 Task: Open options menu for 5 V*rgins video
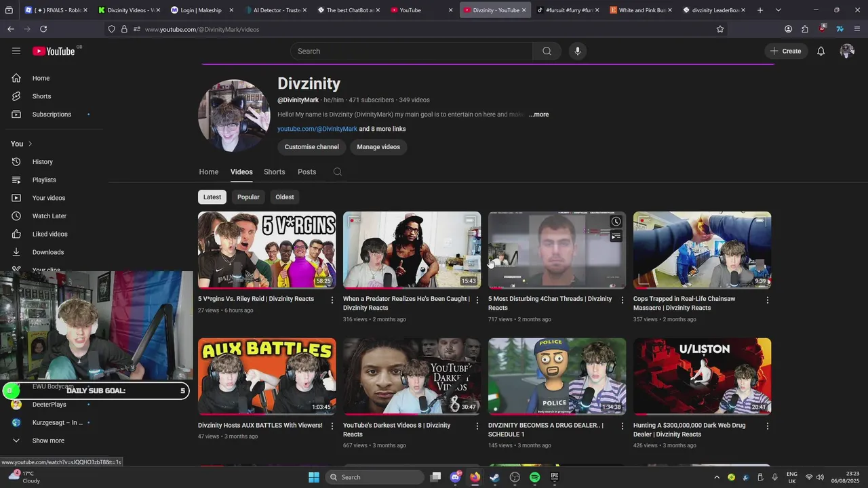(332, 300)
